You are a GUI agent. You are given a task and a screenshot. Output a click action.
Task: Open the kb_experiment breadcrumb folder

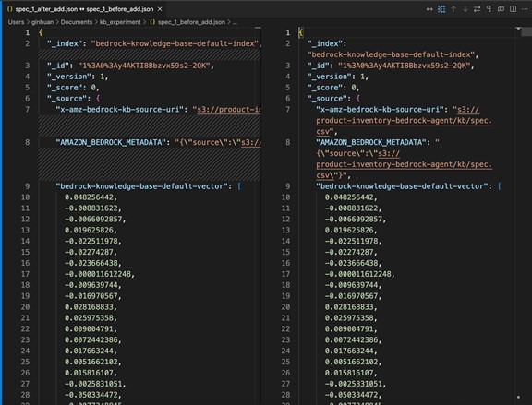coord(120,22)
